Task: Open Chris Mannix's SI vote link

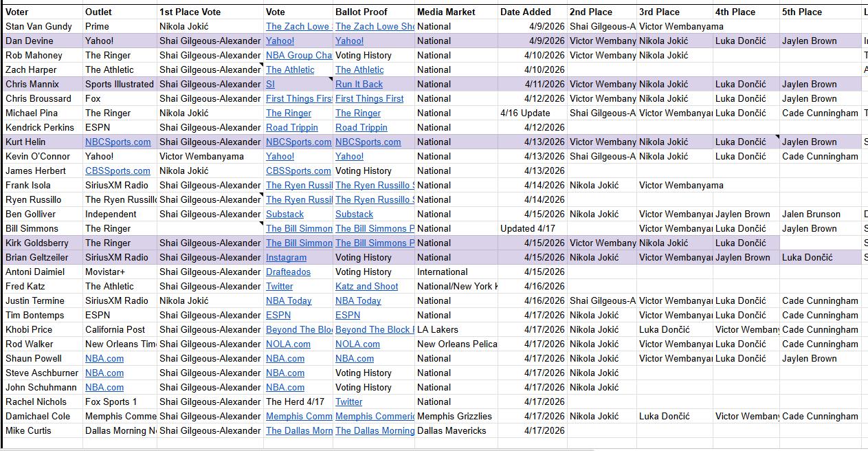Action: click(x=270, y=85)
